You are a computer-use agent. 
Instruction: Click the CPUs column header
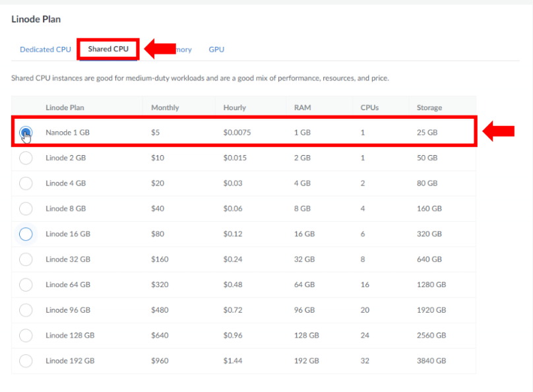[x=369, y=108]
